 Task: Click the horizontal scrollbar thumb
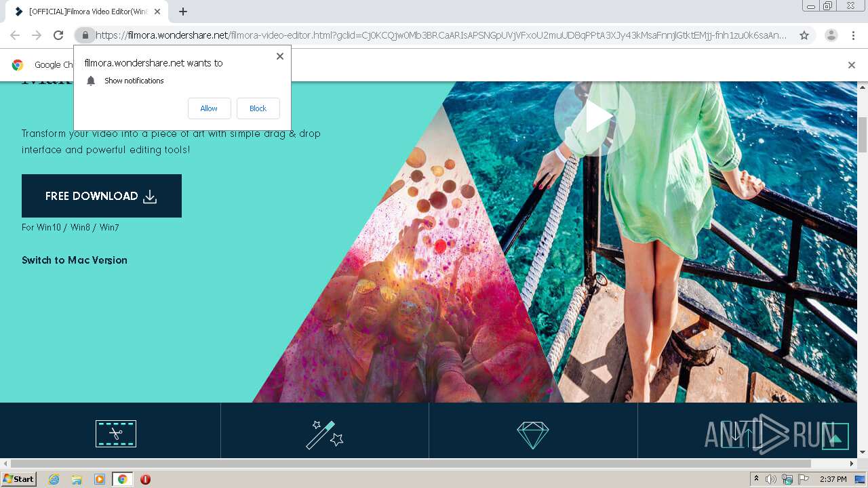[410, 464]
